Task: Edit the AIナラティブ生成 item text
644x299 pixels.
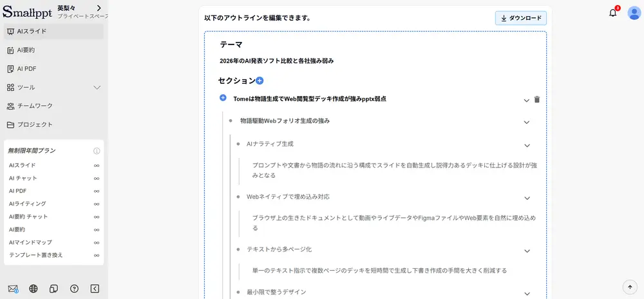Action: coord(270,144)
